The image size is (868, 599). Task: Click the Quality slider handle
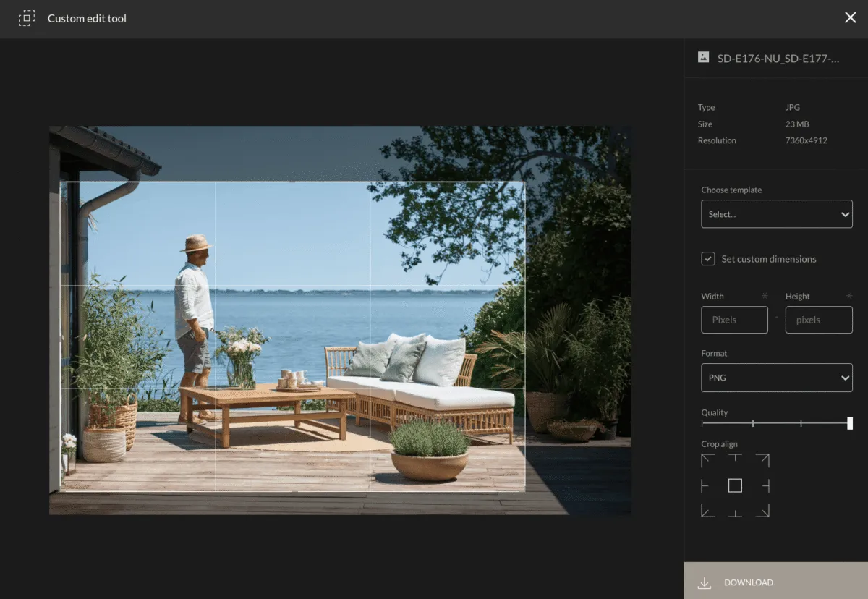point(850,423)
